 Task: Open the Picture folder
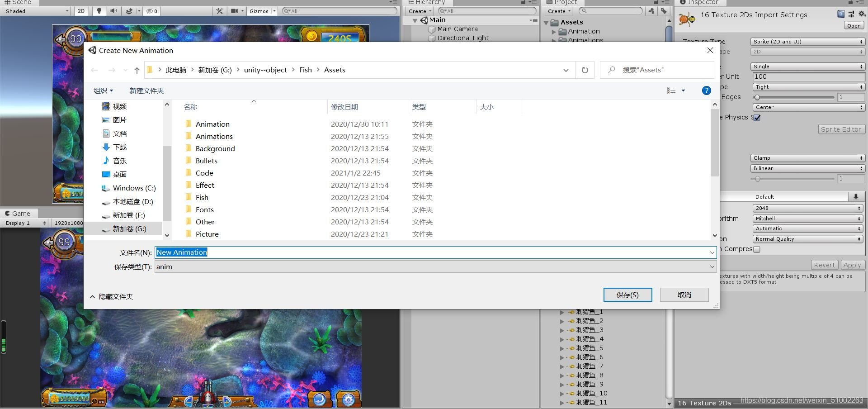tap(207, 234)
